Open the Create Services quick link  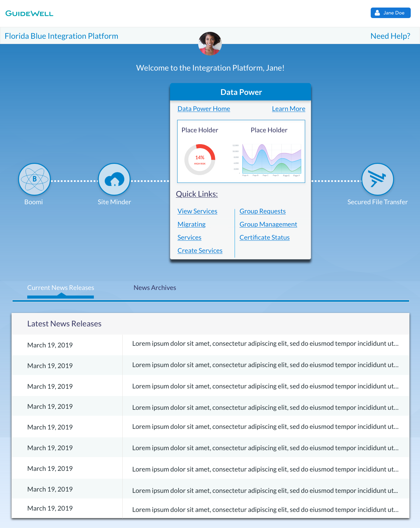(x=200, y=251)
